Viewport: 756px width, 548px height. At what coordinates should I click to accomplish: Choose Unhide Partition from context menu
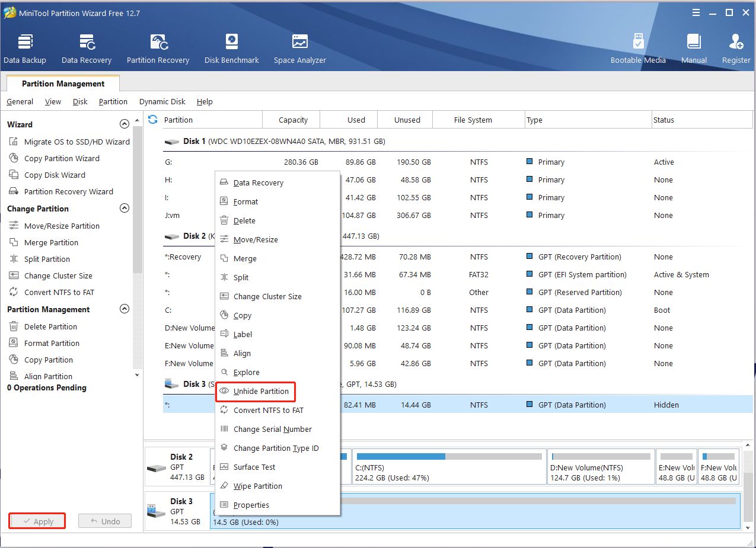click(x=261, y=392)
